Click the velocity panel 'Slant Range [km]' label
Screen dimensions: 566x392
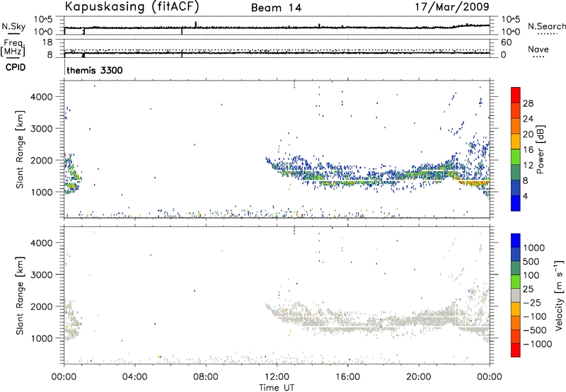coord(20,296)
